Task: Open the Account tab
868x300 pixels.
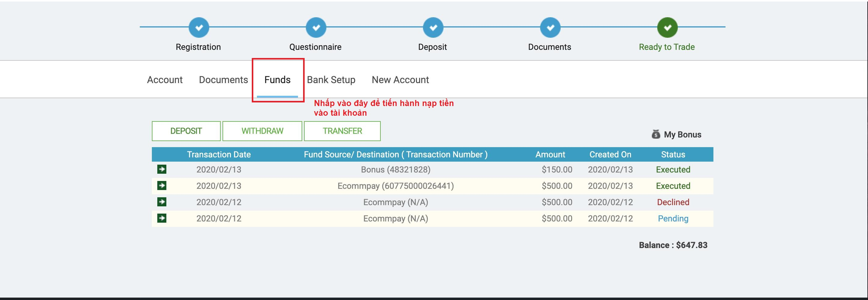Action: (165, 80)
